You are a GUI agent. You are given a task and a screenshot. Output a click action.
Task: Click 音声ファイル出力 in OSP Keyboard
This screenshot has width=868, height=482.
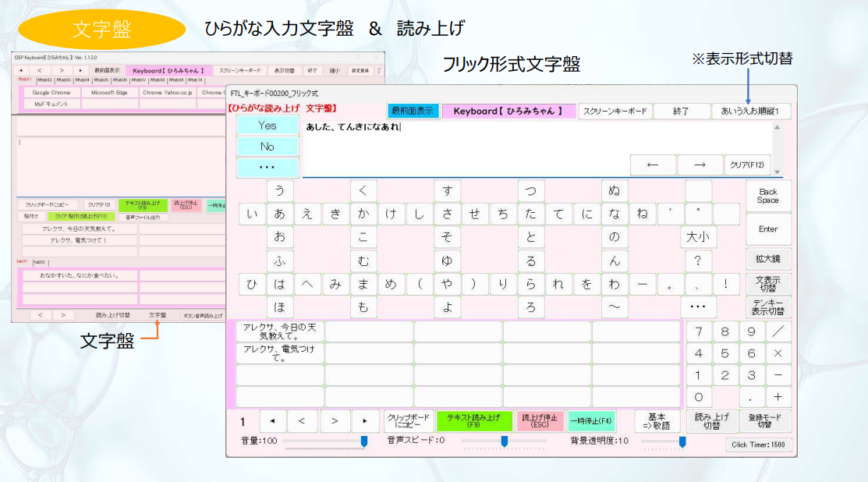point(142,217)
